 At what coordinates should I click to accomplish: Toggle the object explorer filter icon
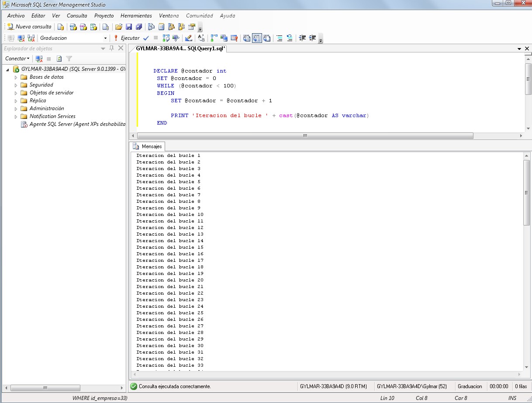[69, 59]
